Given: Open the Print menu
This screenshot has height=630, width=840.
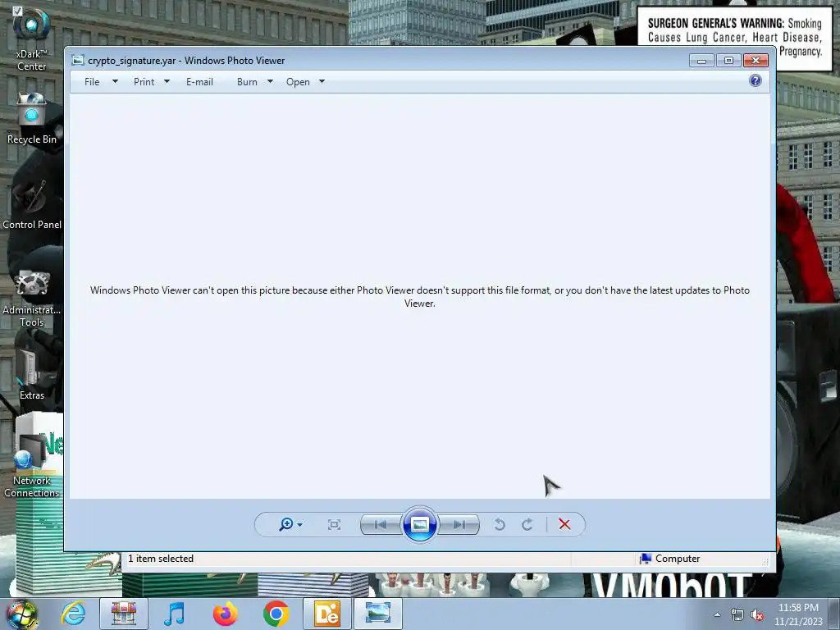Looking at the screenshot, I should coord(144,82).
